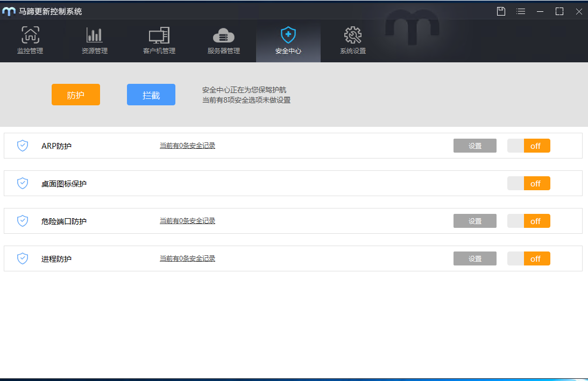Viewport: 588px width, 381px height.
Task: Toggle 进程防护 from off to on
Action: [x=528, y=258]
